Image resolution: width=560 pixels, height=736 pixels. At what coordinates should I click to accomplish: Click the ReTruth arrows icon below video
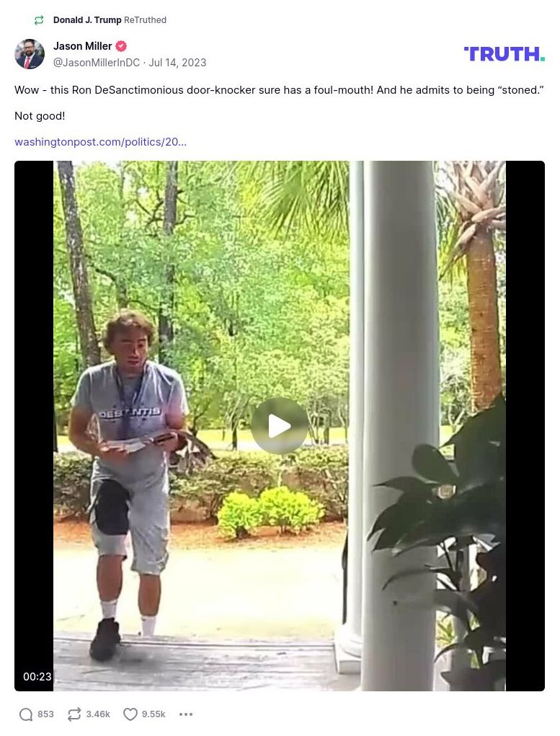coord(74,714)
